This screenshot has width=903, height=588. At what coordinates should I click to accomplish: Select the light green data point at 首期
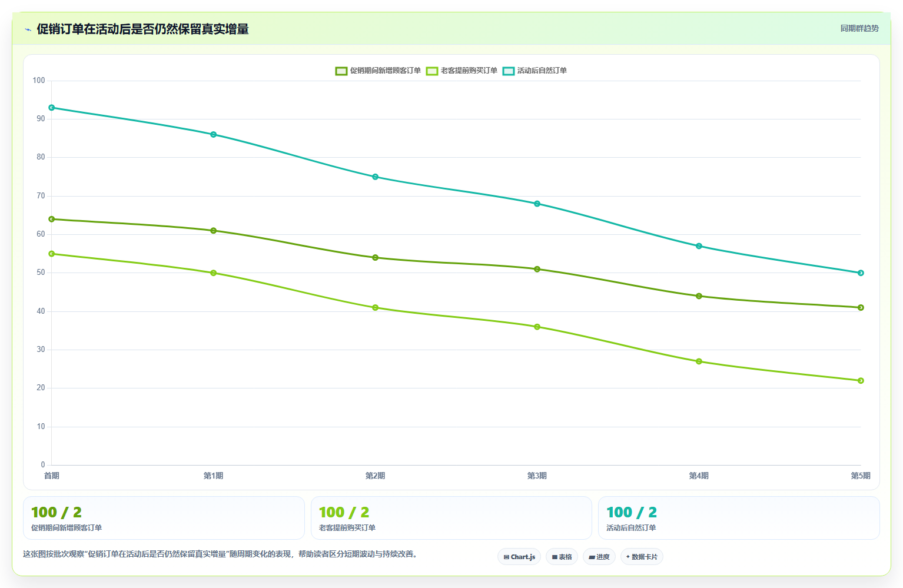(x=52, y=254)
